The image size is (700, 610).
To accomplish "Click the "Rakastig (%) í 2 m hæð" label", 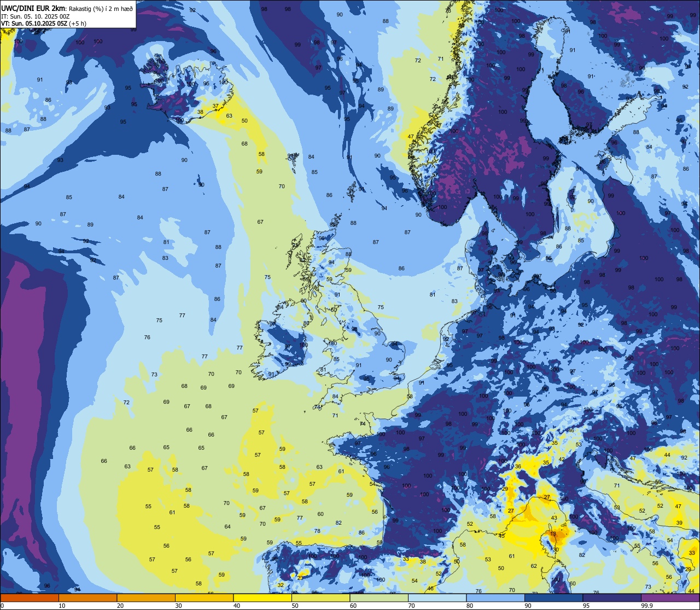I will click(x=101, y=8).
